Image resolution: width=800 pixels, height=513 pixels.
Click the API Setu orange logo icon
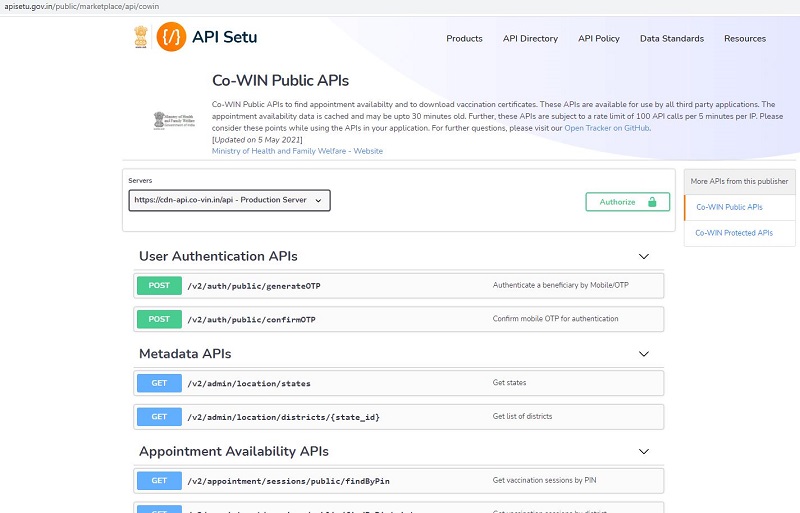point(171,37)
